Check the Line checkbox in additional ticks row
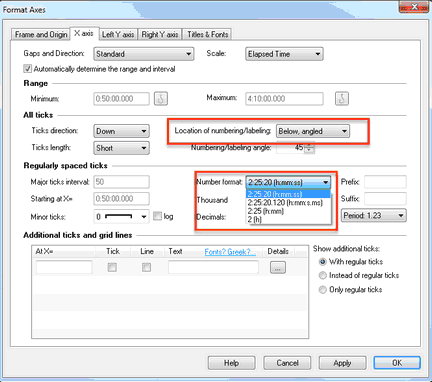432x382 pixels. pyautogui.click(x=146, y=267)
